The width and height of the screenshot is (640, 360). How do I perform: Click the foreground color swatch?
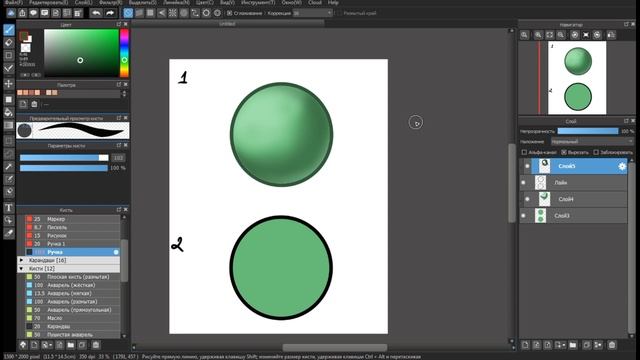pyautogui.click(x=23, y=36)
